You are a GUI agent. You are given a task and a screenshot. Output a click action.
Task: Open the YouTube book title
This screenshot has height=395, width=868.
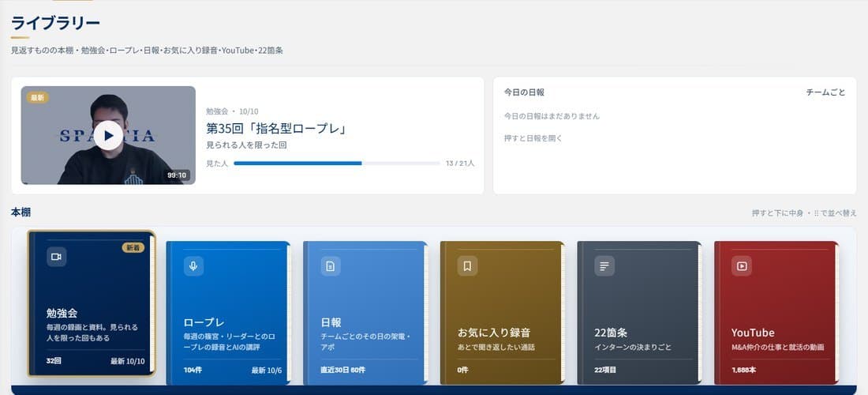[x=753, y=333]
